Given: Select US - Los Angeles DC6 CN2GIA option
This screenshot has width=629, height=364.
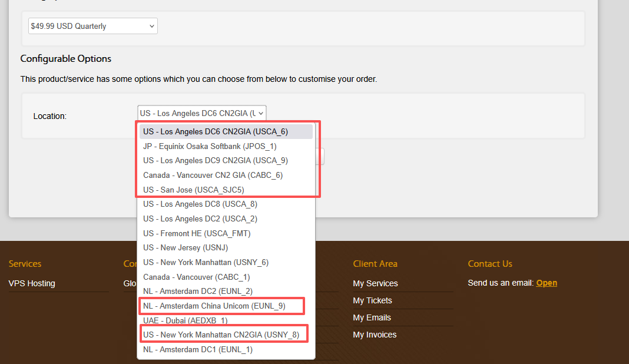Looking at the screenshot, I should pyautogui.click(x=216, y=131).
